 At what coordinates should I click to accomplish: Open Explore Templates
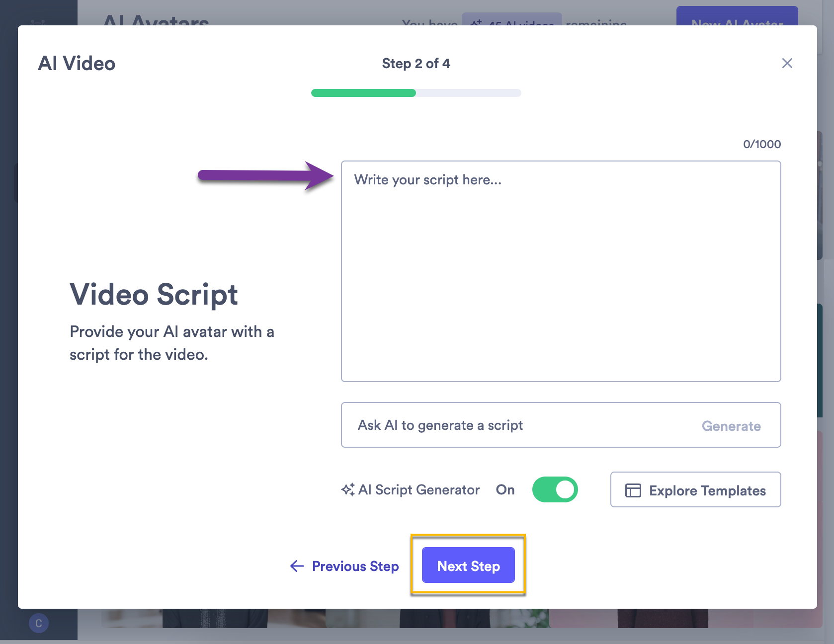point(695,490)
